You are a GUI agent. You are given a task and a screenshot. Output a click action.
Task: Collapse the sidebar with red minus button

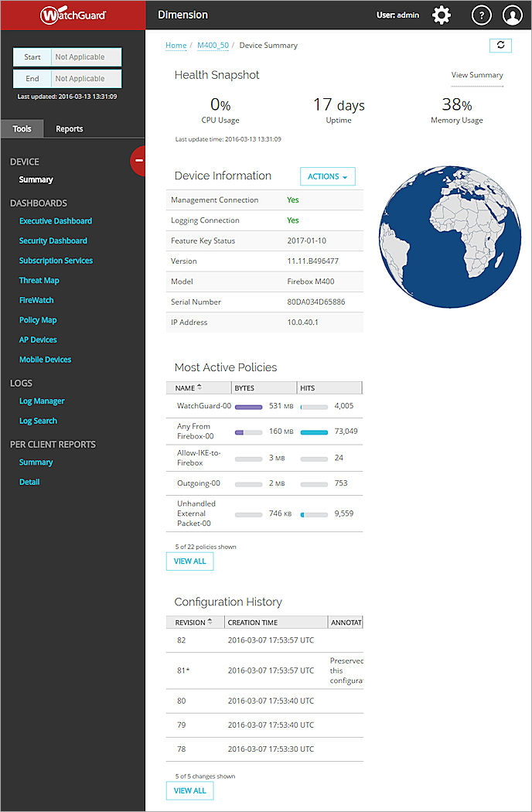[x=139, y=160]
